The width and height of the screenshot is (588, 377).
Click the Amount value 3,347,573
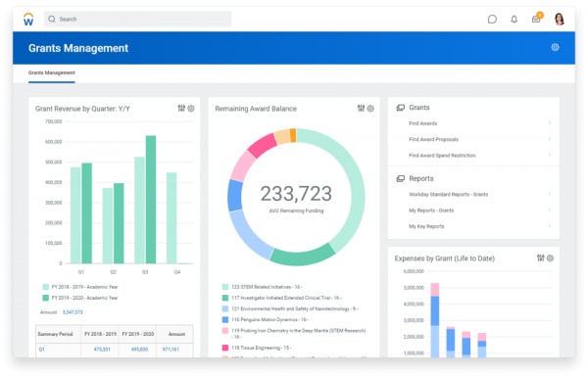[73, 312]
